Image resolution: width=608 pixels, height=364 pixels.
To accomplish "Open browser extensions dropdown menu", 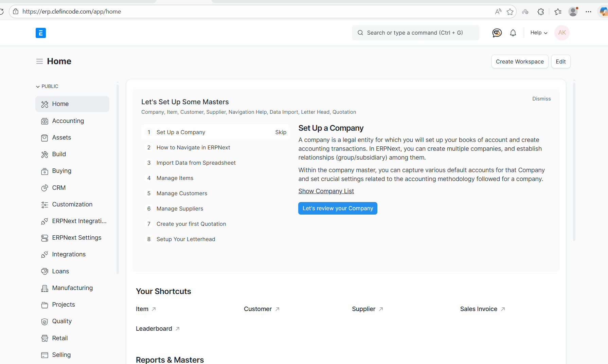I will 541,11.
